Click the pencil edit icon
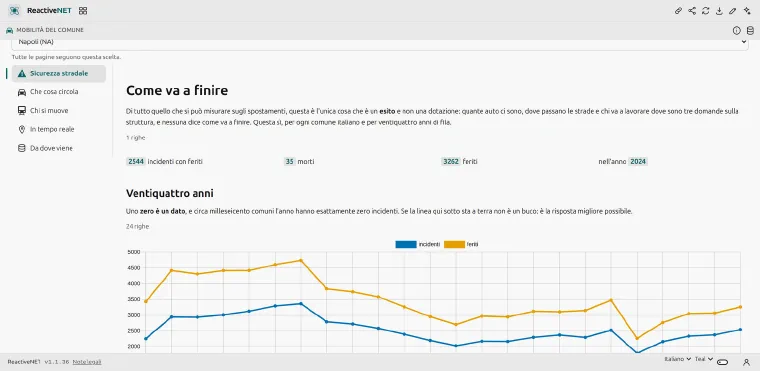This screenshot has width=760, height=371. pyautogui.click(x=733, y=11)
